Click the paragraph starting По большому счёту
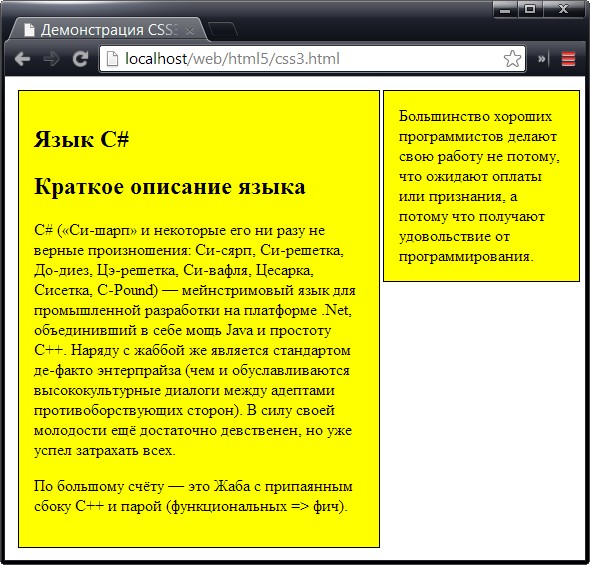 pyautogui.click(x=193, y=496)
